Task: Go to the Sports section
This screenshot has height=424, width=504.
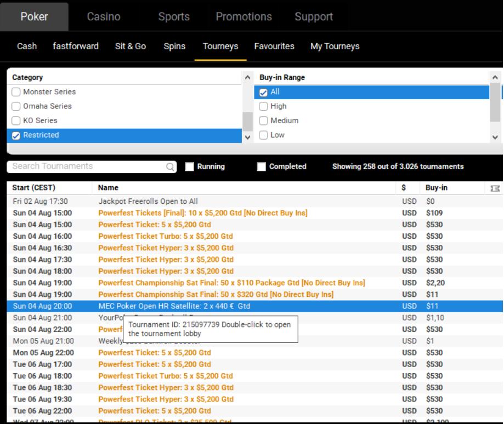Action: pyautogui.click(x=174, y=16)
